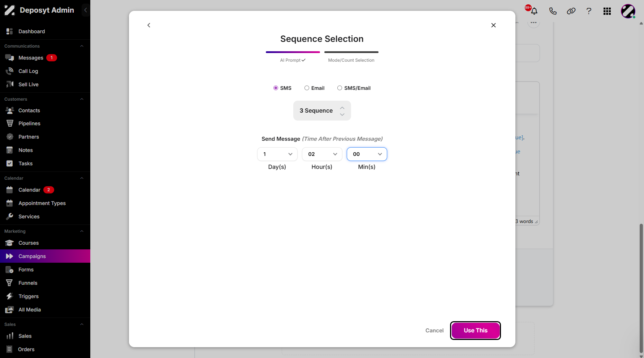Open the apps grid icon
This screenshot has width=644, height=358.
(x=607, y=11)
